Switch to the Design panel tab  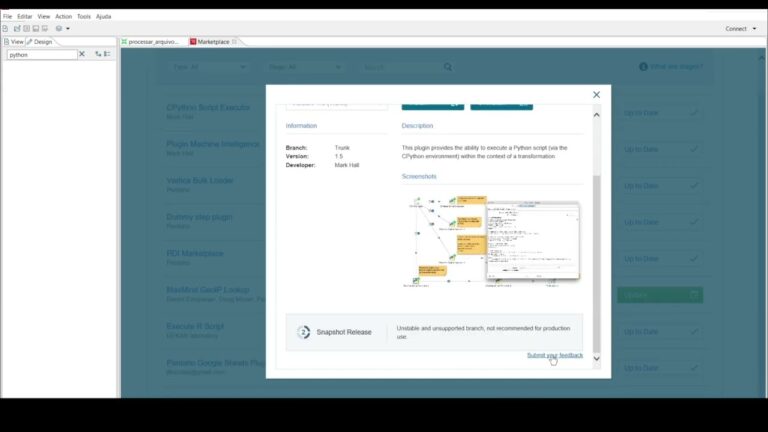pyautogui.click(x=40, y=42)
